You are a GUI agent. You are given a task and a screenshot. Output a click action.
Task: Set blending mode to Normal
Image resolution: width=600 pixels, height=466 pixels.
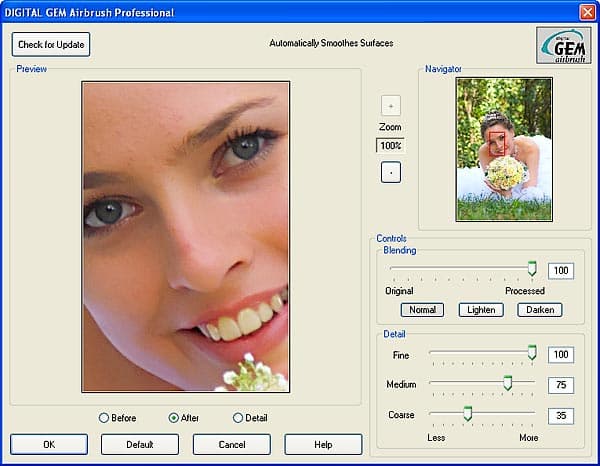tap(422, 310)
